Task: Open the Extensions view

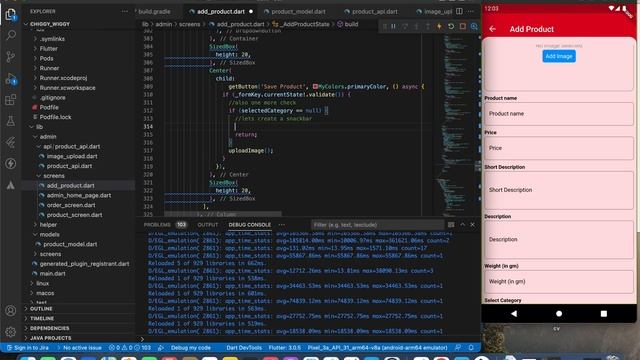Action: [x=11, y=100]
